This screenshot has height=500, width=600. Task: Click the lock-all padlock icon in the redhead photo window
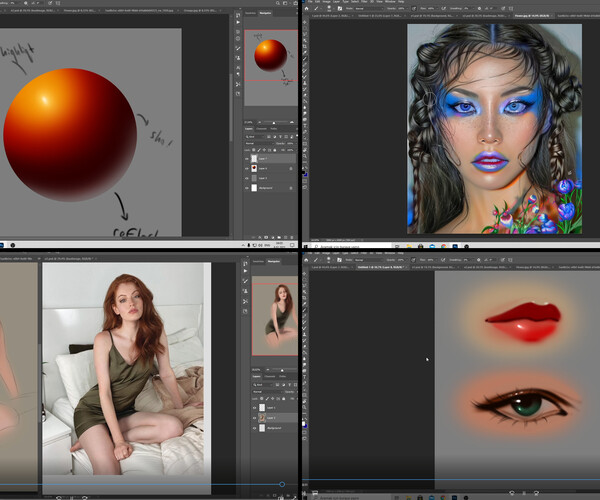tap(284, 399)
